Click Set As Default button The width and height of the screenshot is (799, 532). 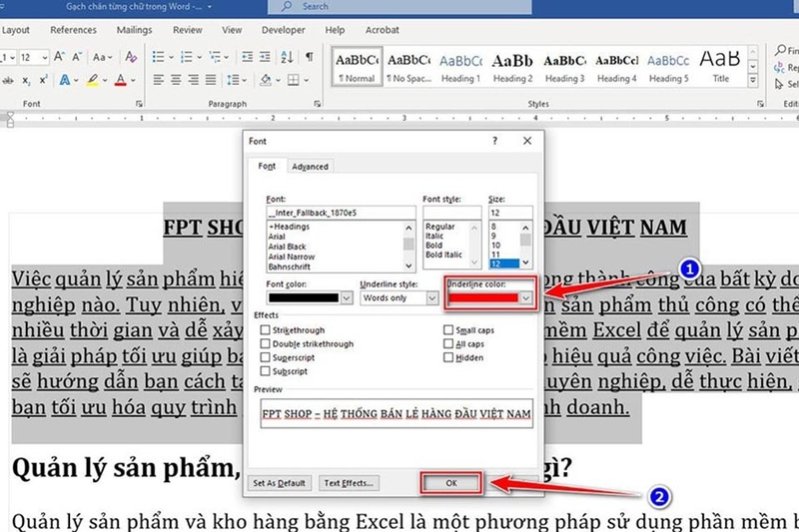[280, 483]
